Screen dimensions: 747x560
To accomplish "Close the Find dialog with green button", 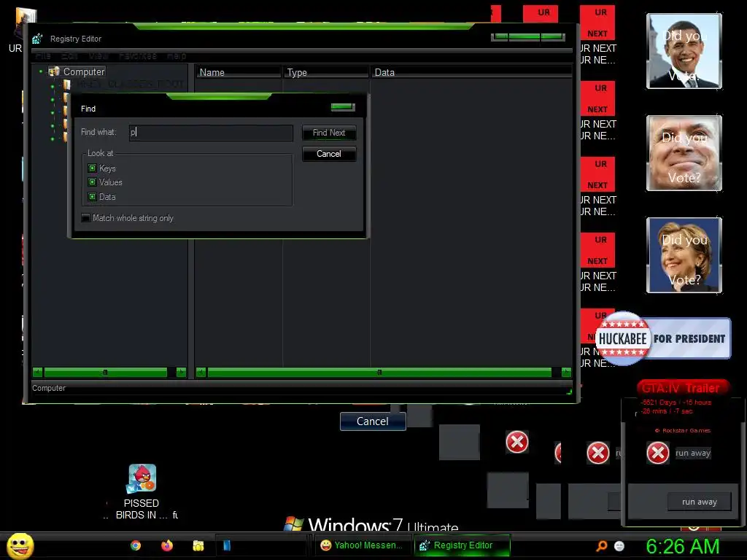I will 343,107.
